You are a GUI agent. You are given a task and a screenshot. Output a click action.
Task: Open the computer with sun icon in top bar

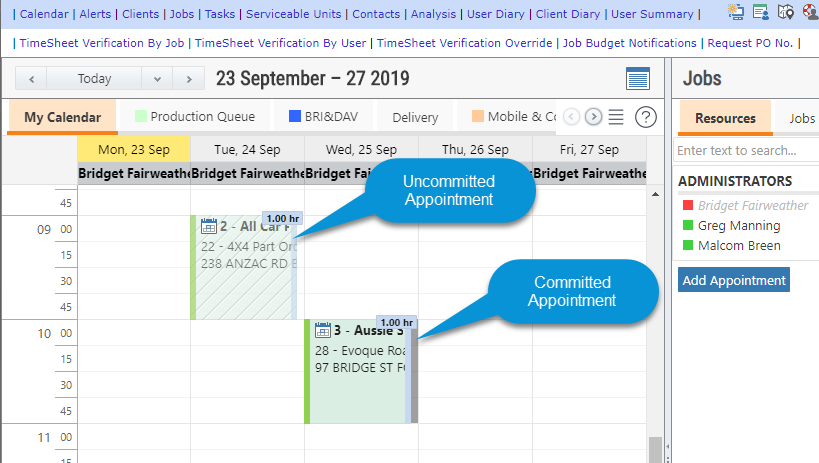[x=736, y=11]
